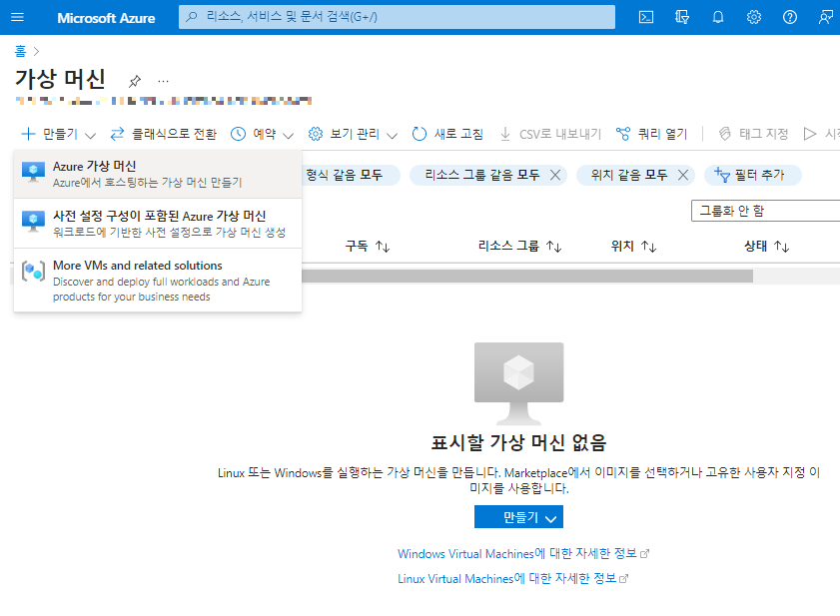This screenshot has height=616, width=840.
Task: Remove the 리소스 그룹 같음 모두 filter
Action: pyautogui.click(x=555, y=175)
